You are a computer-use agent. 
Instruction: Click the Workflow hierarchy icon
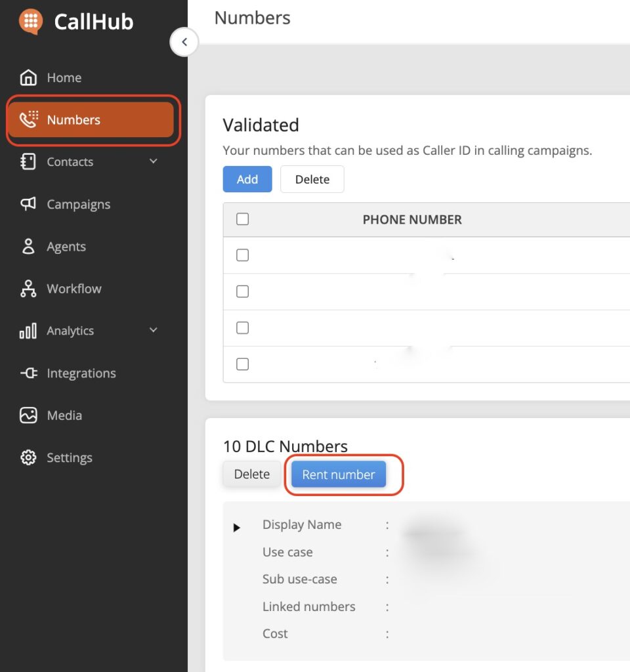28,289
